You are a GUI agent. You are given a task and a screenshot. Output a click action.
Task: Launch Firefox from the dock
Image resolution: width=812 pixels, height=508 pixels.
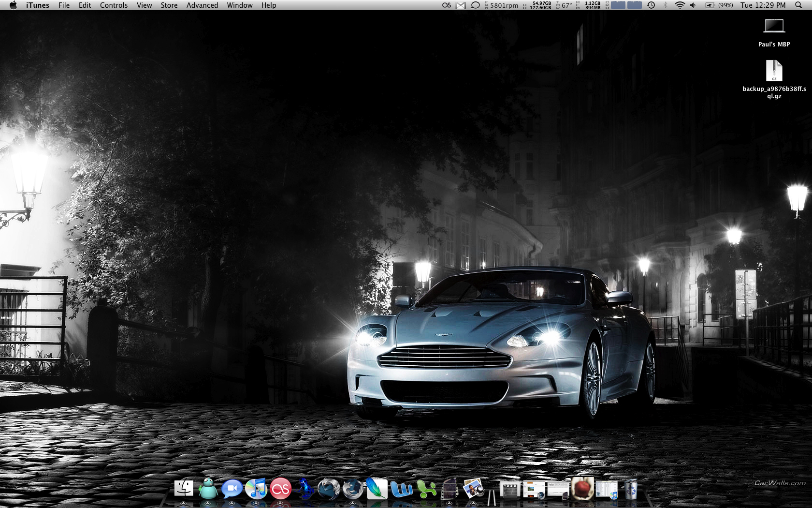(353, 489)
